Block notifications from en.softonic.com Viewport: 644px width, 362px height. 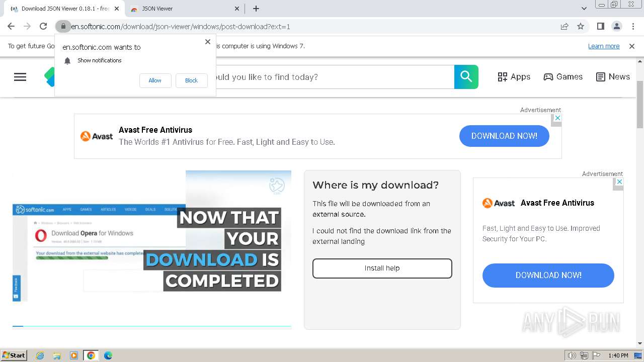pos(191,80)
